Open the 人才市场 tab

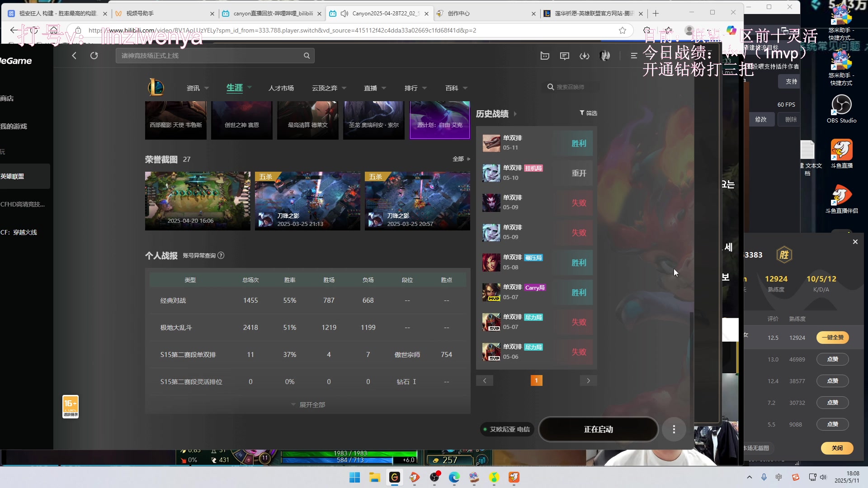[281, 88]
